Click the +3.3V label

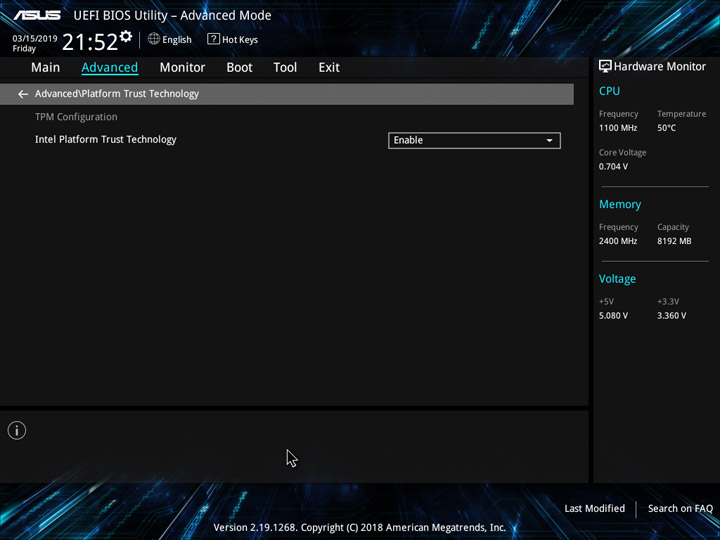[668, 302]
